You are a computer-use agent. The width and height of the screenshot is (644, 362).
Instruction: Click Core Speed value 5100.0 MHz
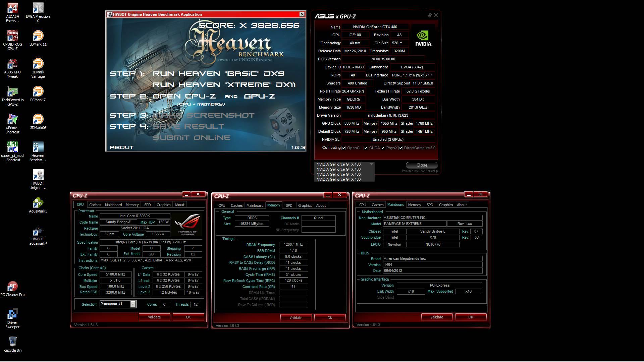click(x=115, y=274)
